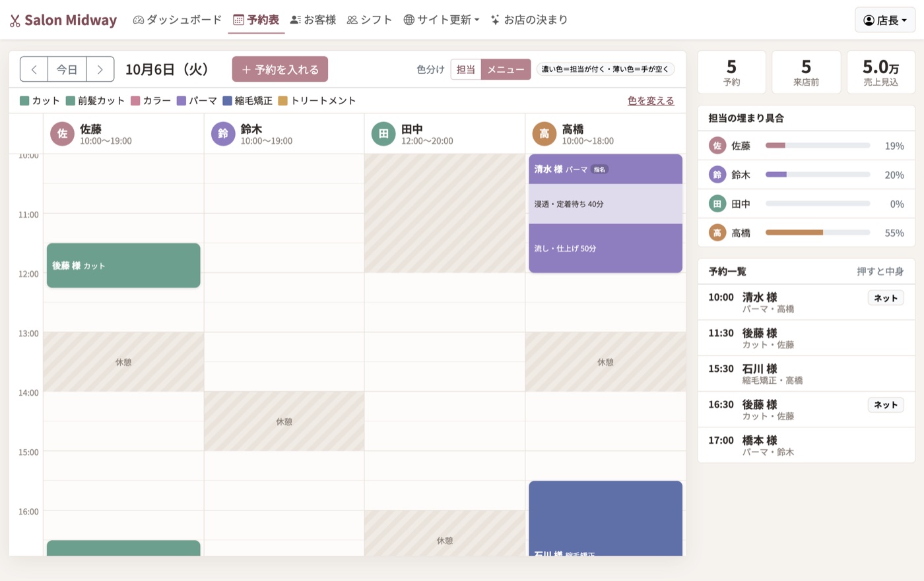The height and width of the screenshot is (581, 924).
Task: Click the 5 予約 stat card
Action: 731,73
